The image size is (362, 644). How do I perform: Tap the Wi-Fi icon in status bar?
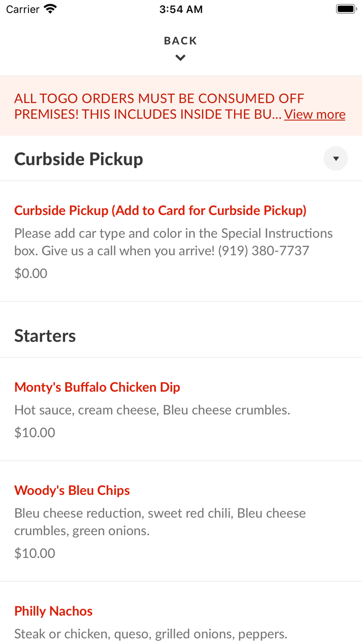[50, 9]
